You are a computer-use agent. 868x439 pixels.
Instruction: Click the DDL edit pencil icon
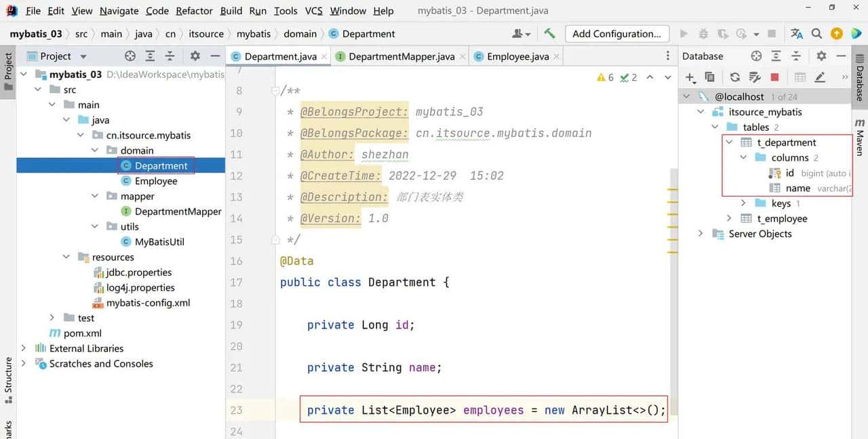(x=821, y=77)
